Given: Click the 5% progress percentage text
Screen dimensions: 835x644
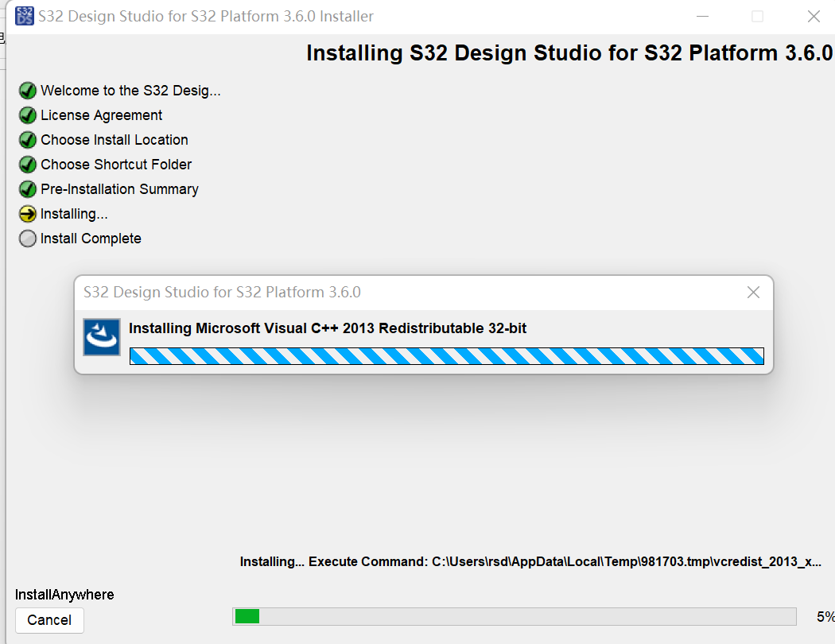Looking at the screenshot, I should pyautogui.click(x=825, y=616).
